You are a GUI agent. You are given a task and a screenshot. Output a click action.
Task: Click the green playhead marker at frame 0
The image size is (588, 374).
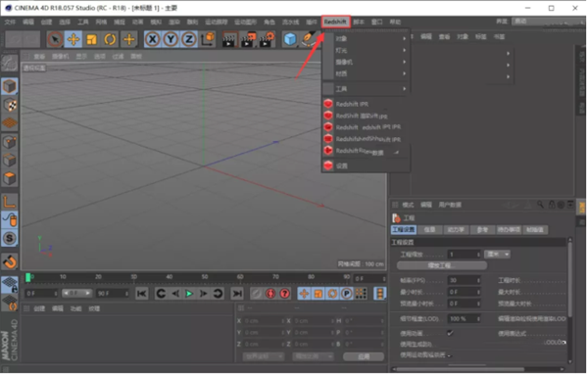click(x=28, y=278)
